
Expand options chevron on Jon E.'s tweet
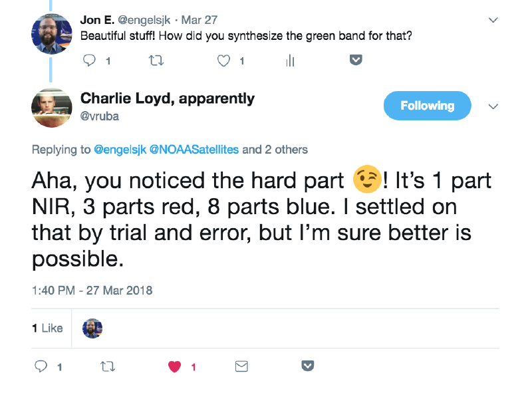pyautogui.click(x=493, y=21)
